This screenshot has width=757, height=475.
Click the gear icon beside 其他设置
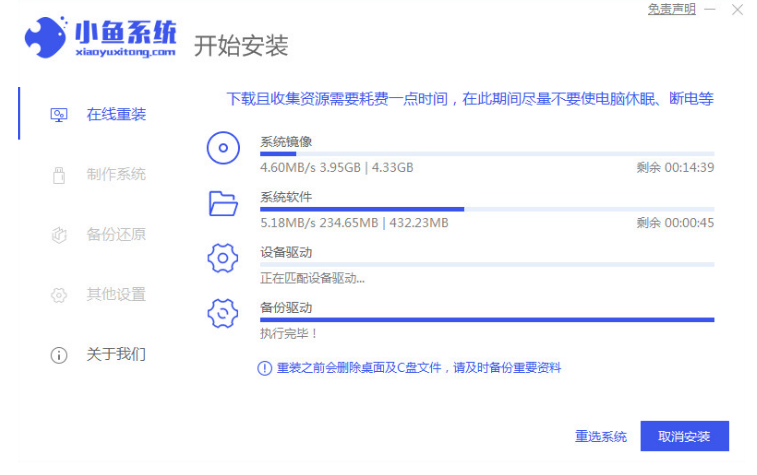tap(59, 295)
